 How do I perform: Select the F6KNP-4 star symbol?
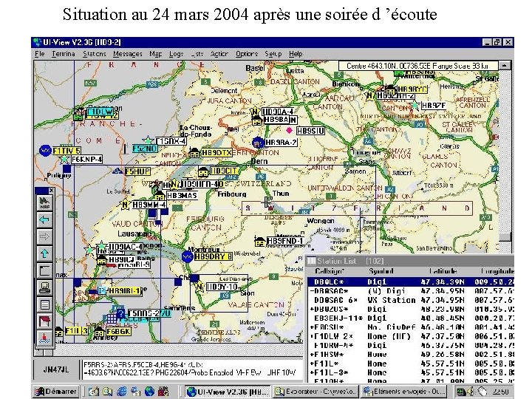pos(64,160)
